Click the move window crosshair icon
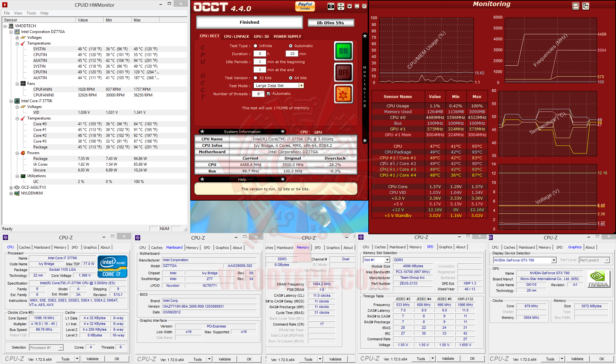Viewport: 616px width, 364px height. click(x=341, y=7)
